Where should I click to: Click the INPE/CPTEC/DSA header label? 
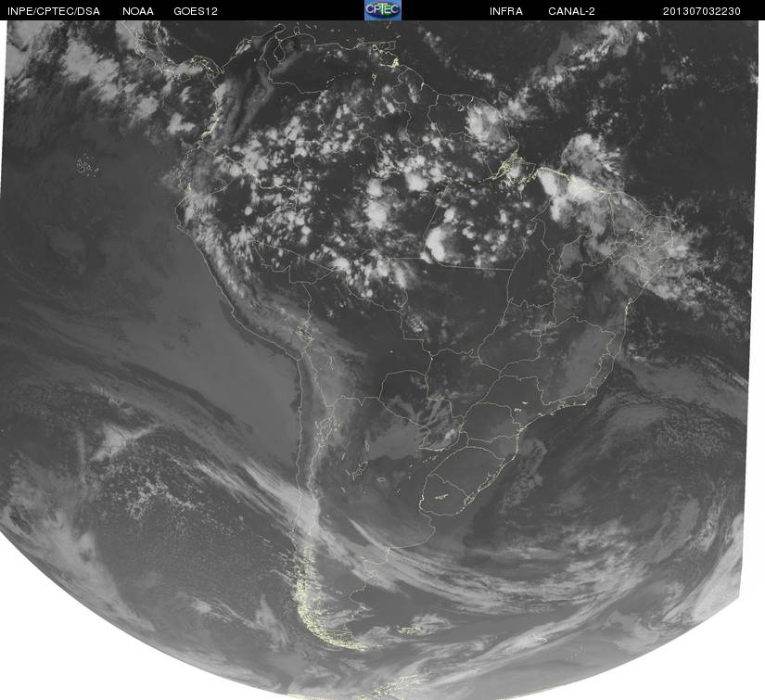pyautogui.click(x=54, y=11)
